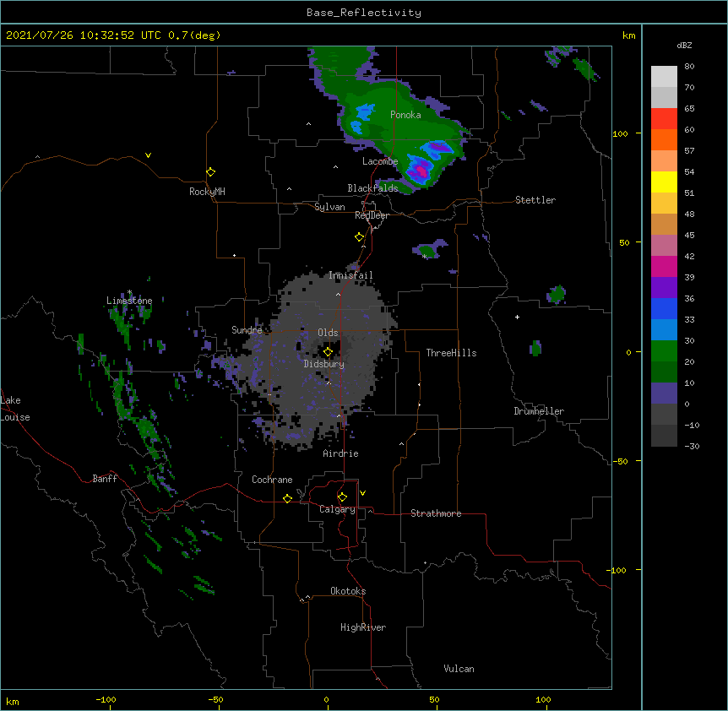Click the Lake Louise label
This screenshot has height=711, width=728.
pos(15,409)
